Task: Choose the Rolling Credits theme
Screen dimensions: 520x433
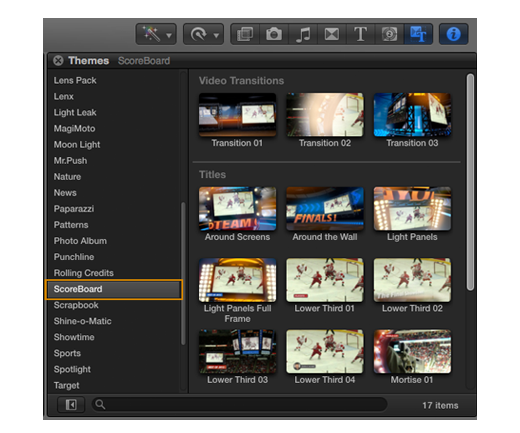Action: (x=84, y=273)
